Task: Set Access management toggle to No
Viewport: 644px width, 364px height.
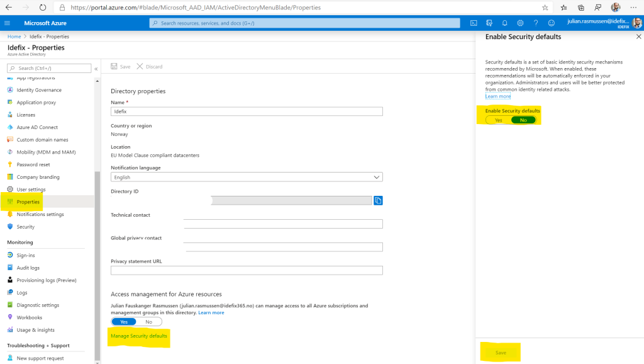Action: coord(148,322)
